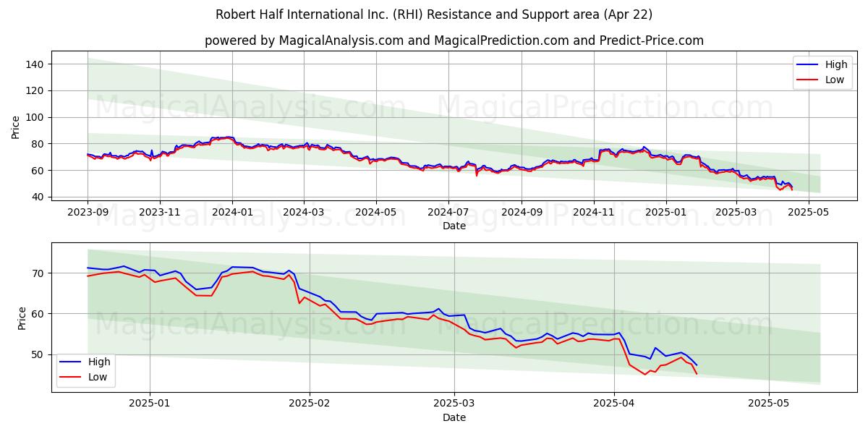This screenshot has width=868, height=434.
Task: Click the 'powered by MagicalAnalysis.com' subtitle
Action: tap(454, 41)
